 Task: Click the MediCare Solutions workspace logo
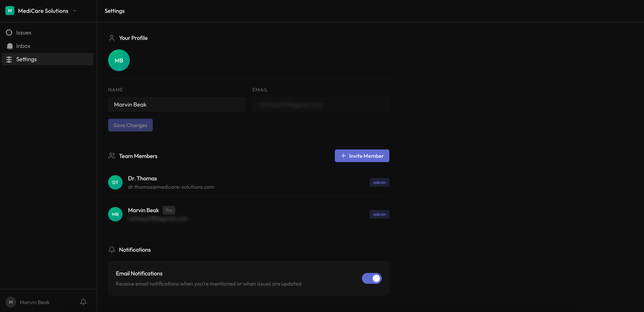click(10, 11)
